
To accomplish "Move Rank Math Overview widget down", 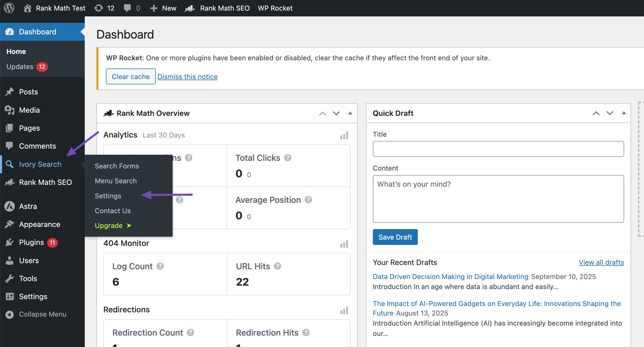I will pos(336,113).
